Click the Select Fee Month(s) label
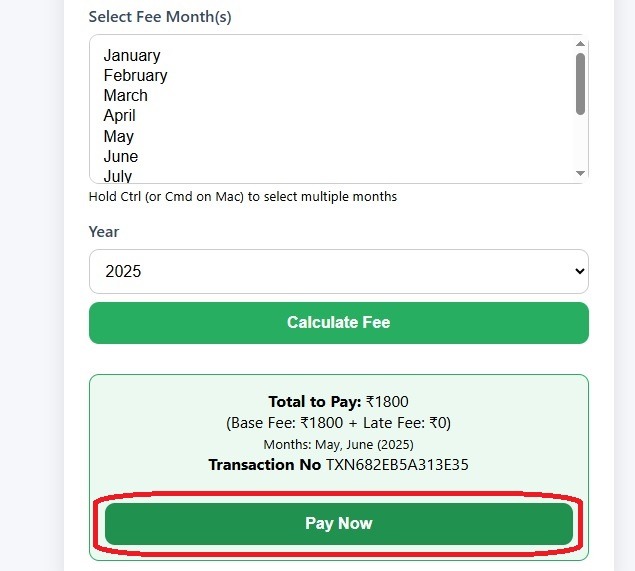 click(x=160, y=17)
